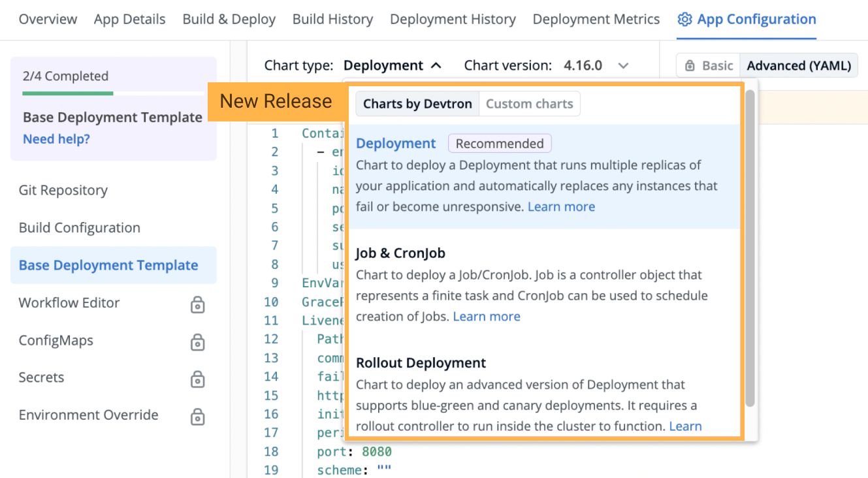This screenshot has height=478, width=868.
Task: Switch editor to Advanced (YAML) mode
Action: click(x=799, y=65)
